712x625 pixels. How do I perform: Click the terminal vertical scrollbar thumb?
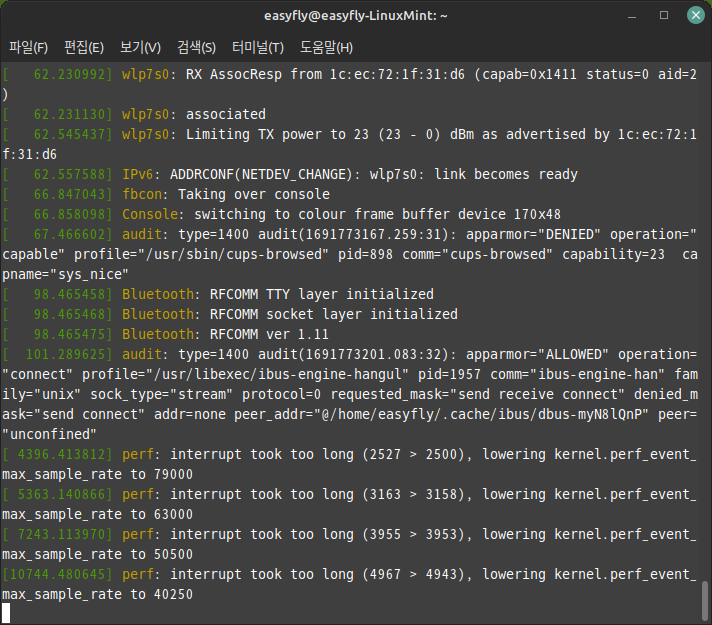click(x=705, y=600)
